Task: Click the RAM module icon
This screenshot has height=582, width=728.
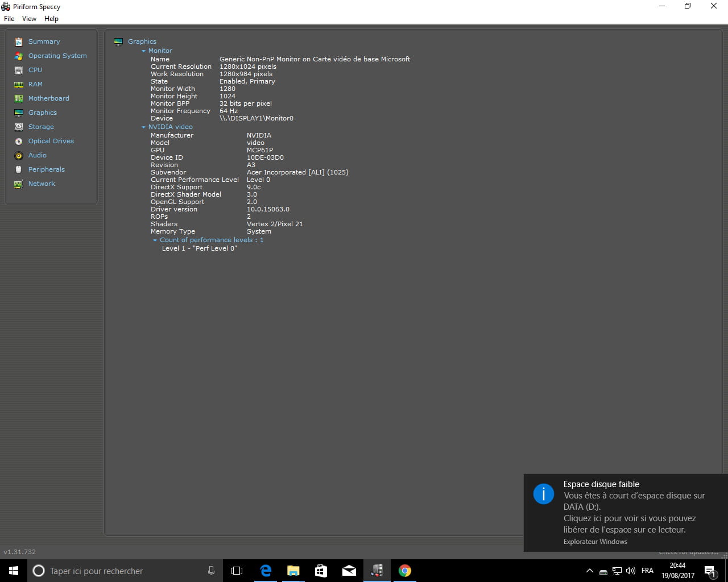Action: pos(19,84)
